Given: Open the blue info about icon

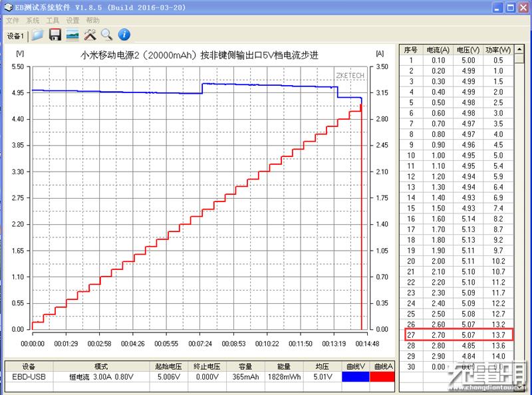Looking at the screenshot, I should click(124, 35).
